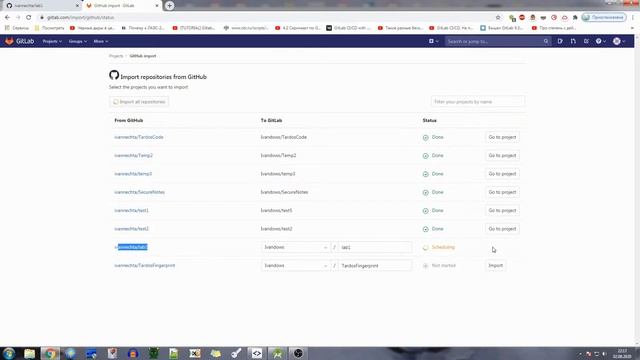Screen dimensions: 640x360
Task: Open the highlighted lab1 GitHub repository link
Action: tap(131, 247)
